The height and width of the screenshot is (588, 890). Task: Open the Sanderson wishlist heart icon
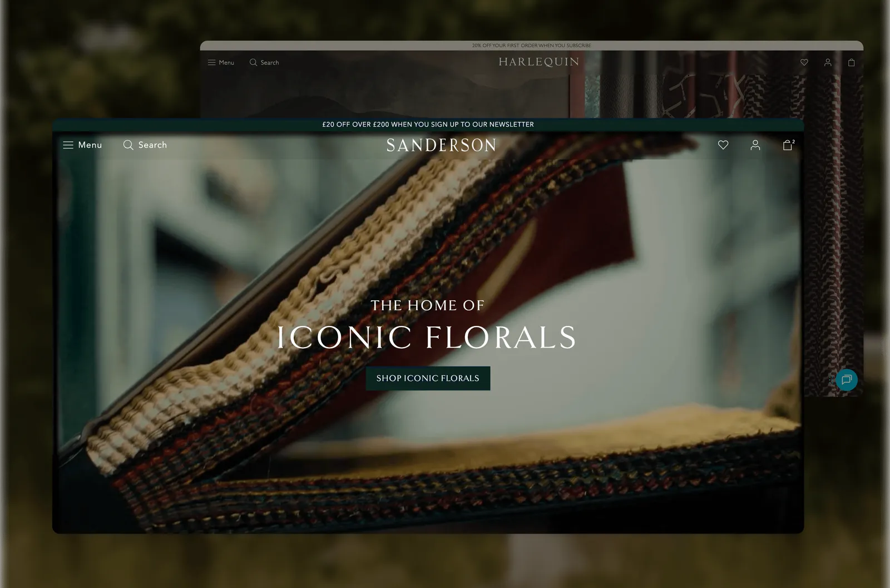(723, 145)
